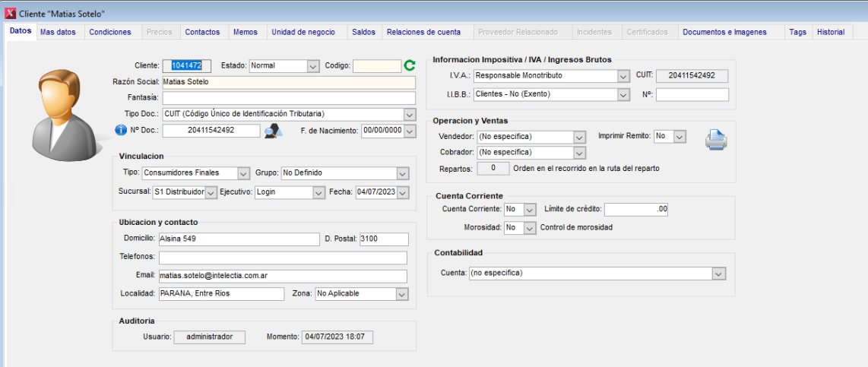Viewport: 868px width, 367px height.
Task: Open the Cuenta Corriente No dropdown
Action: (531, 209)
